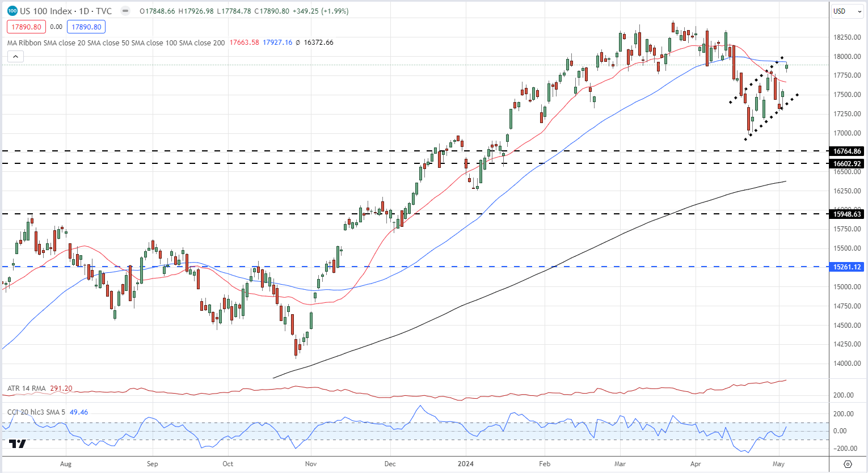
Task: Click the open price O17848.66
Action: point(158,11)
